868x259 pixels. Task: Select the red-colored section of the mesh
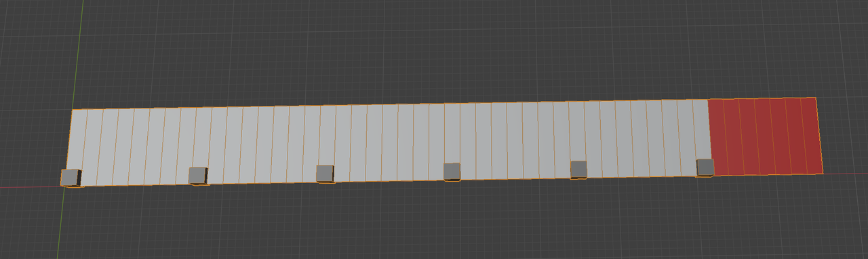point(765,136)
